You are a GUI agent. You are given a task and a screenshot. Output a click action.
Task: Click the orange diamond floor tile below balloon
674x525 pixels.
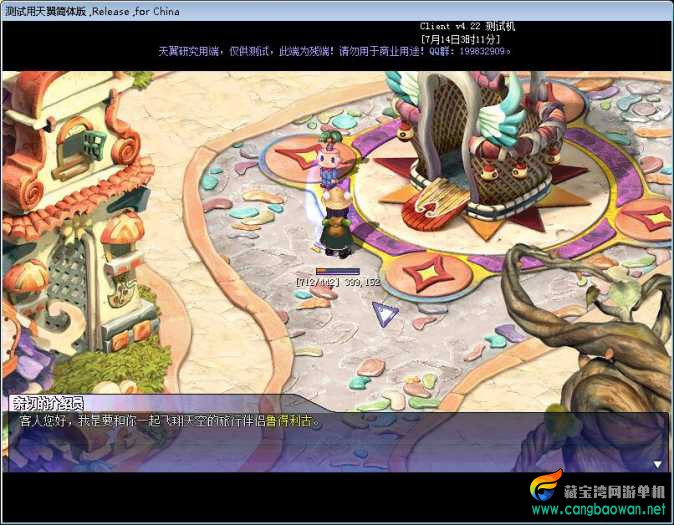[x=427, y=273]
